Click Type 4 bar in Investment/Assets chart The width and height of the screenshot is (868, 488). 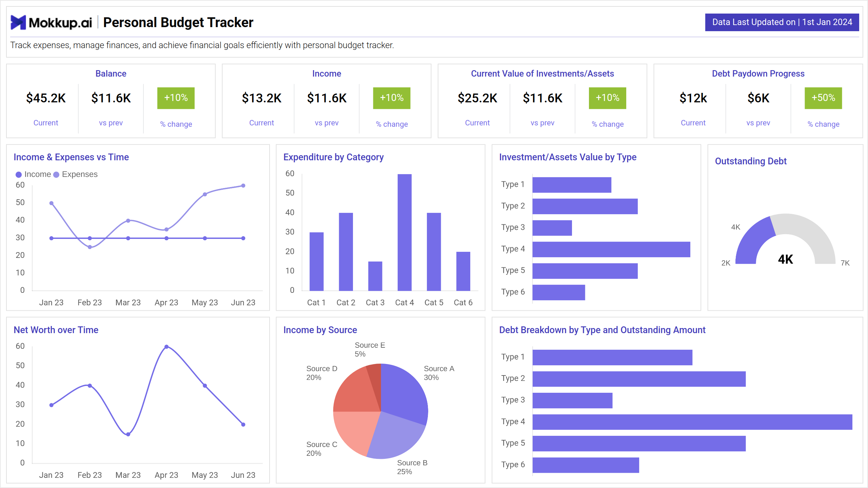click(611, 249)
